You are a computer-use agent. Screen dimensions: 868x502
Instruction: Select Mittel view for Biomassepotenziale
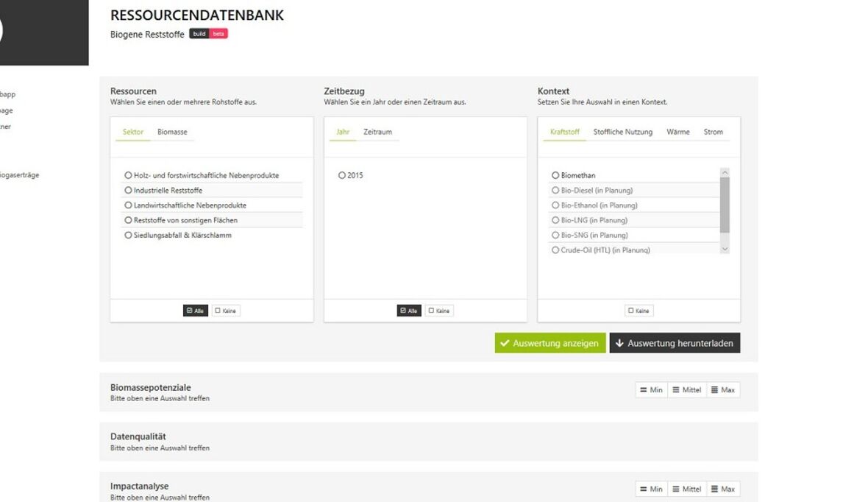[x=686, y=390]
